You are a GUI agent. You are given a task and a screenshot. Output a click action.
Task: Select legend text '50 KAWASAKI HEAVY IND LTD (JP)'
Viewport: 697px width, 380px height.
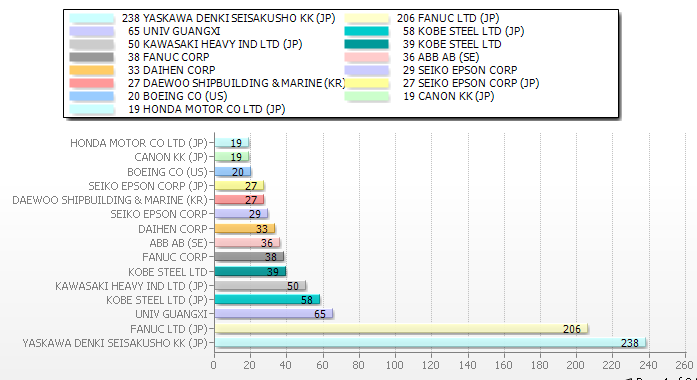(215, 44)
